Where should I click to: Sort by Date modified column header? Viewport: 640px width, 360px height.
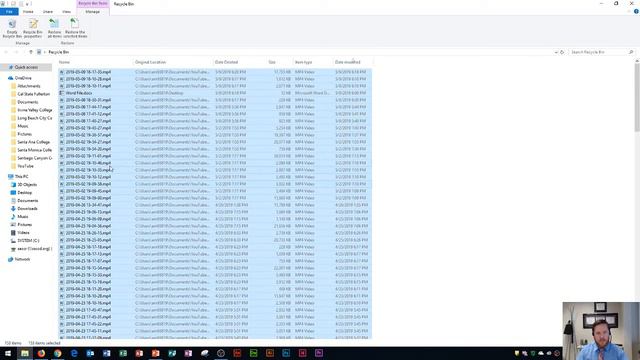click(348, 62)
